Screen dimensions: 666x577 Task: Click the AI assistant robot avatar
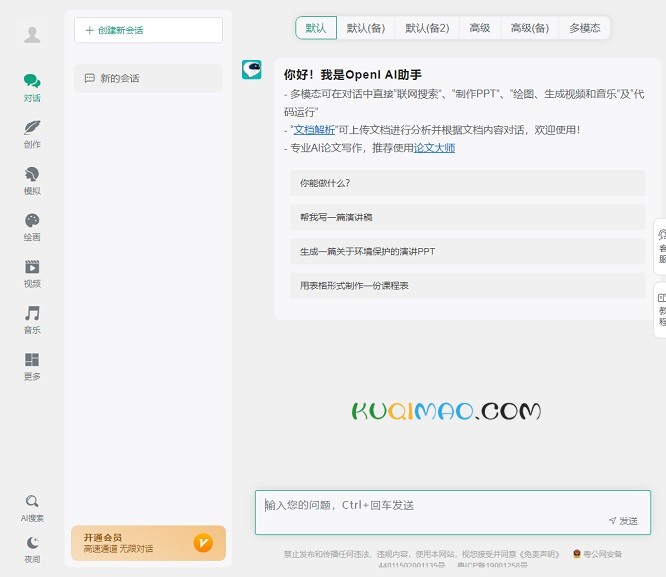pyautogui.click(x=252, y=69)
